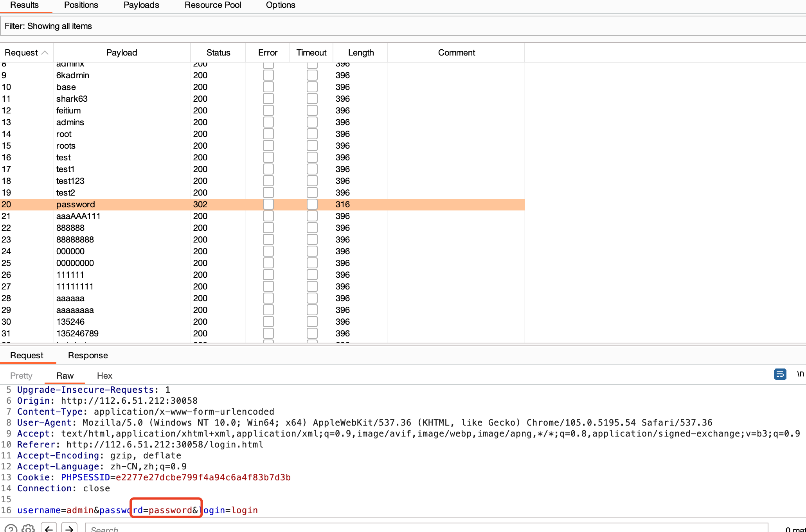
Task: Toggle word wrap icon in request viewer
Action: click(780, 374)
